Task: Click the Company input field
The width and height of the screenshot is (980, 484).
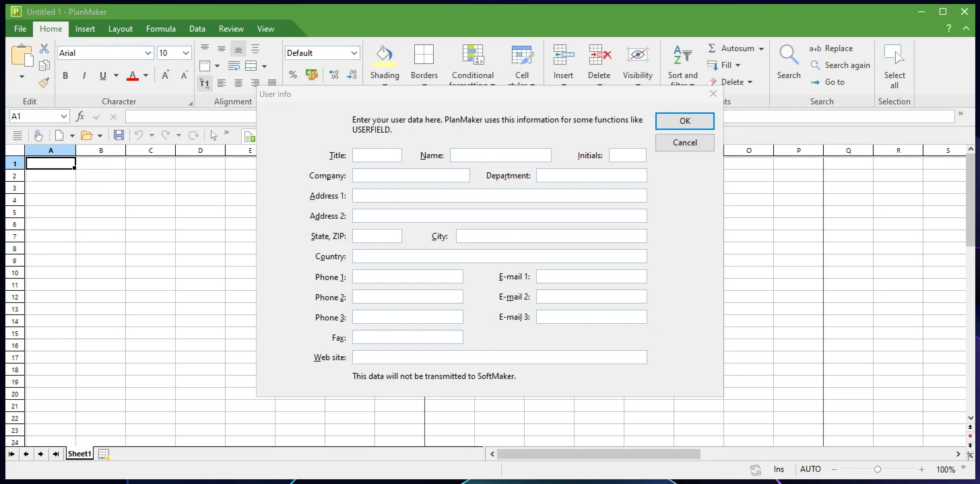Action: [411, 176]
